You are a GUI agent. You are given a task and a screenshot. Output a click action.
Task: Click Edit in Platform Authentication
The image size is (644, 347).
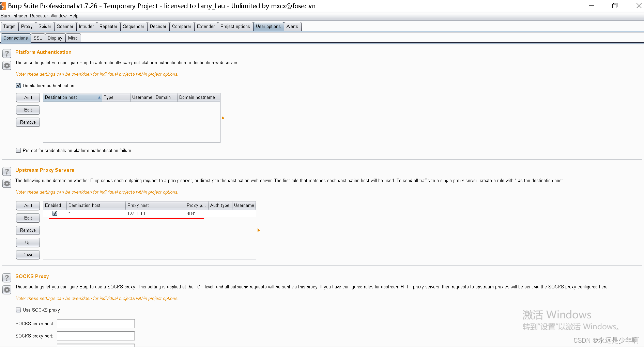coord(28,110)
